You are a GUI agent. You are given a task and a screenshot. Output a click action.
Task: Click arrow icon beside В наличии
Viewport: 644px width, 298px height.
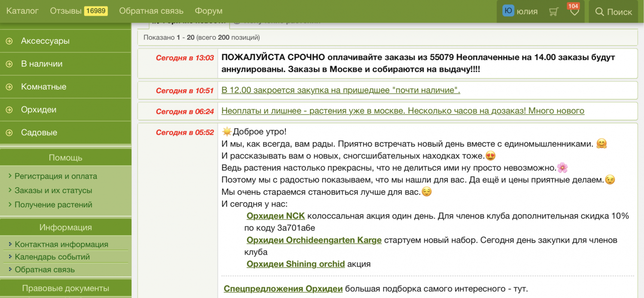tap(9, 64)
